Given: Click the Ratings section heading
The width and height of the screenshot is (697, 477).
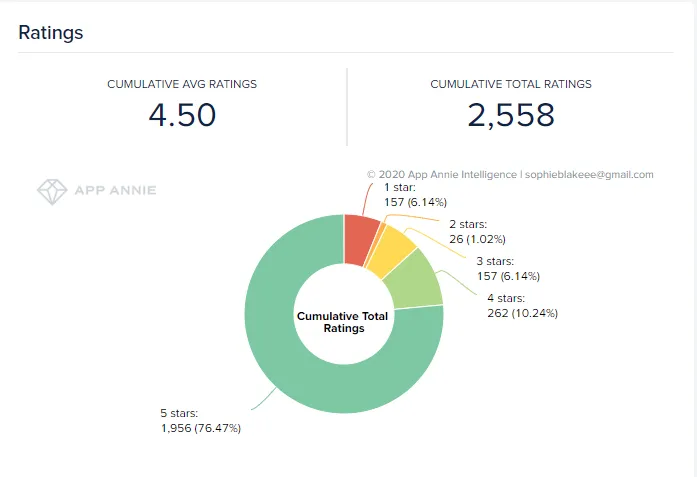Looking at the screenshot, I should click(x=51, y=32).
